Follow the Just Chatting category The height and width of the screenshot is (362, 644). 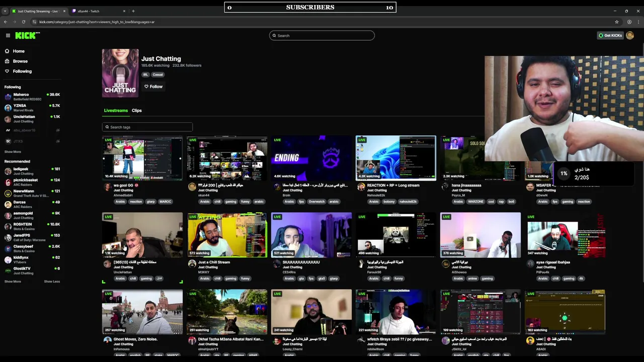pyautogui.click(x=153, y=86)
